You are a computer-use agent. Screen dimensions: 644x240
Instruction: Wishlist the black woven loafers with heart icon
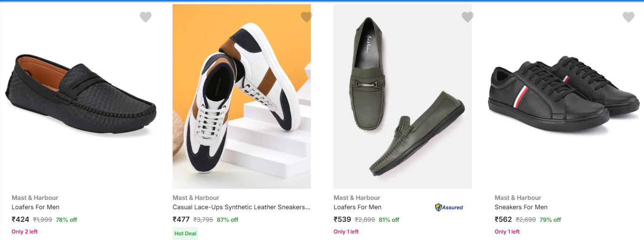pos(146,17)
